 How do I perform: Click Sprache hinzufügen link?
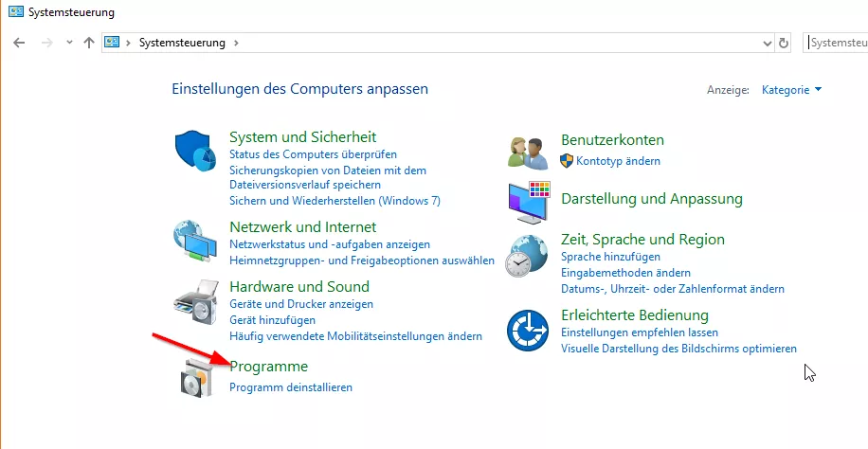610,257
